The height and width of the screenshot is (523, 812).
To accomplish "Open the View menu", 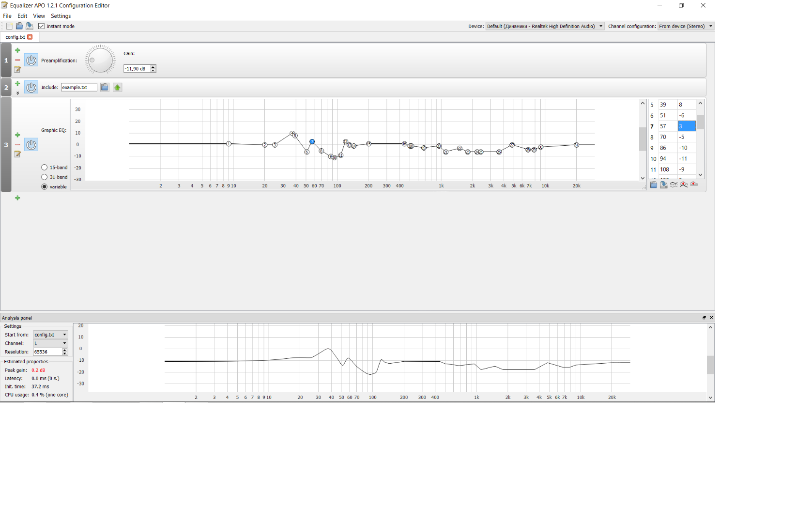I will [x=39, y=16].
